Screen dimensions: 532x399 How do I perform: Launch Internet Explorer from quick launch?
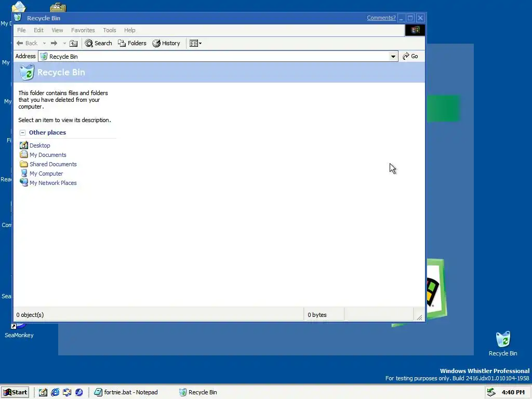55,392
